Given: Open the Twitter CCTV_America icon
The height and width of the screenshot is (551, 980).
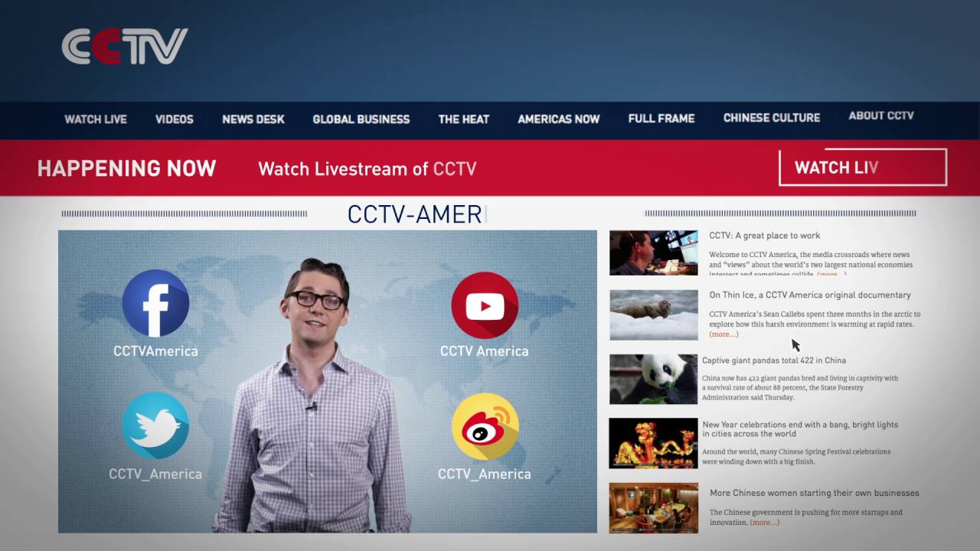Looking at the screenshot, I should pos(155,425).
